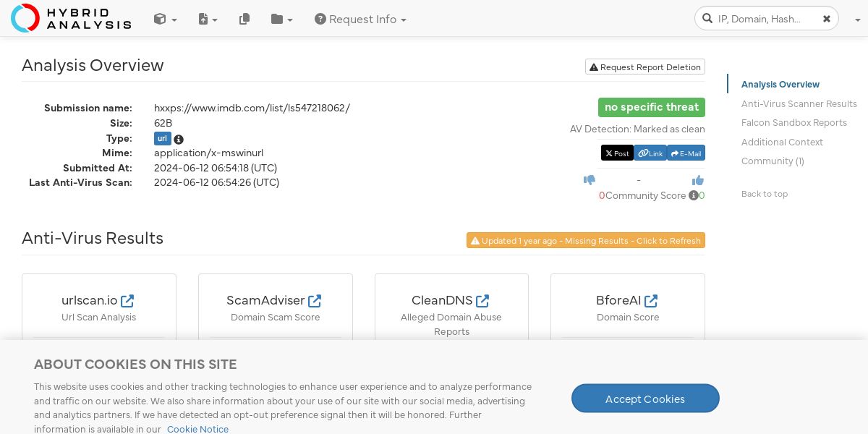The image size is (868, 434).
Task: Vote thumbs up on the community score
Action: tap(698, 180)
